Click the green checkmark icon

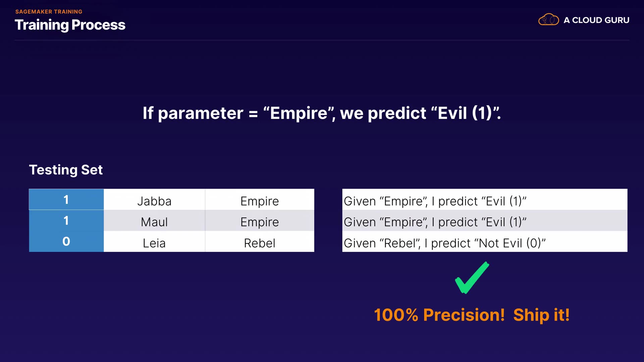[472, 278]
